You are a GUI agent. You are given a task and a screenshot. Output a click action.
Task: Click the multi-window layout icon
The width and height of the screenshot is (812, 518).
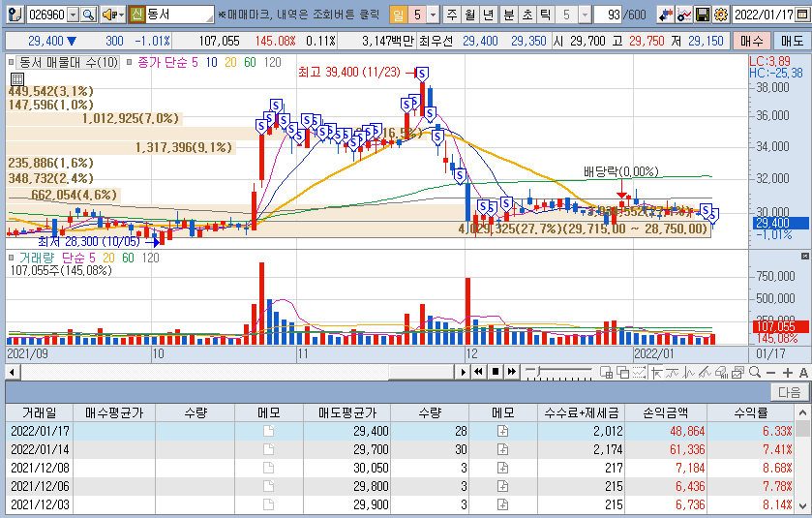606,372
